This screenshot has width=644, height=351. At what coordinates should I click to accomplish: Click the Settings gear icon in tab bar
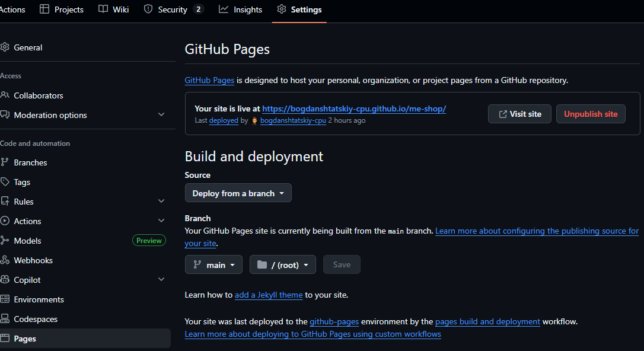(281, 9)
